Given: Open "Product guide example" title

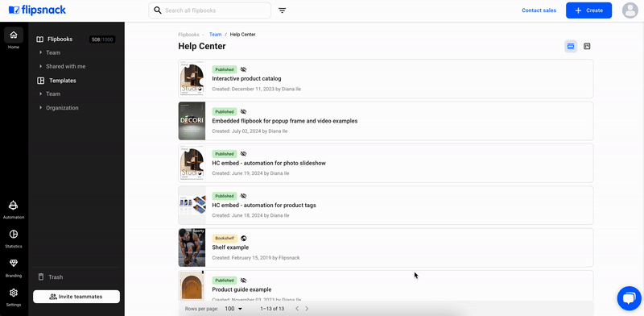Looking at the screenshot, I should (242, 289).
